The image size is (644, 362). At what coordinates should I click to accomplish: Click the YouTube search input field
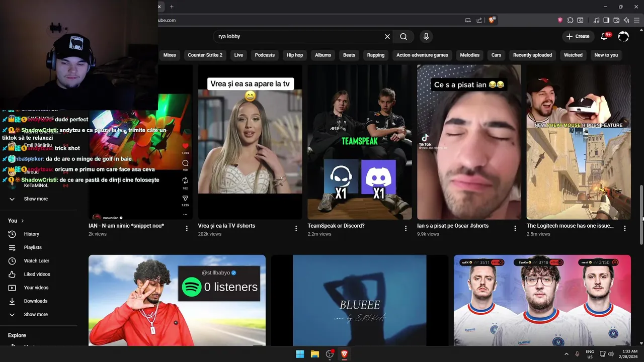[x=299, y=37]
